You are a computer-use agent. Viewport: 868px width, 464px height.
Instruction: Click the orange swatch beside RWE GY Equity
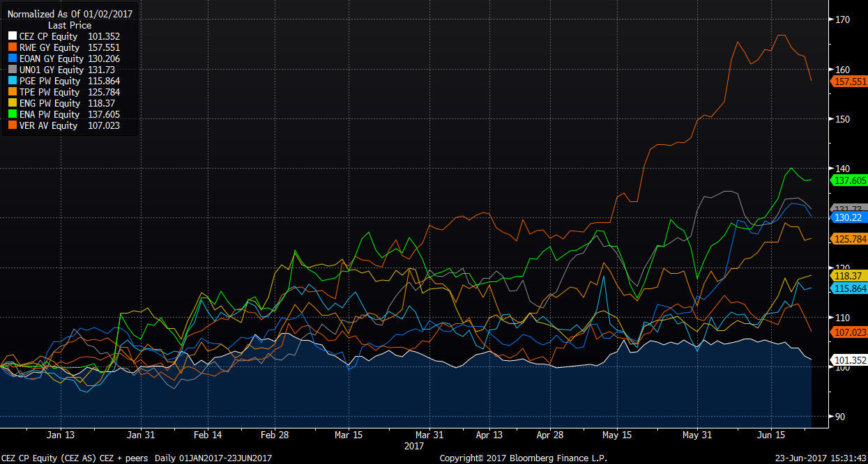pos(11,47)
